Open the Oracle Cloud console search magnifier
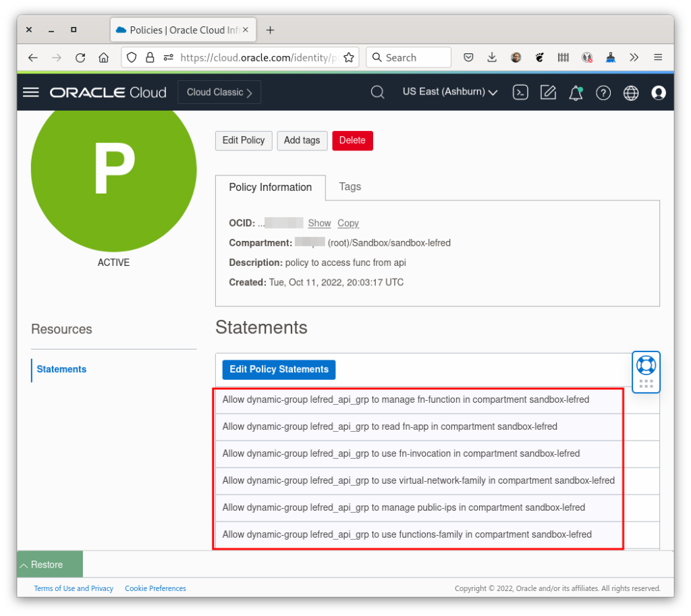 [x=377, y=92]
